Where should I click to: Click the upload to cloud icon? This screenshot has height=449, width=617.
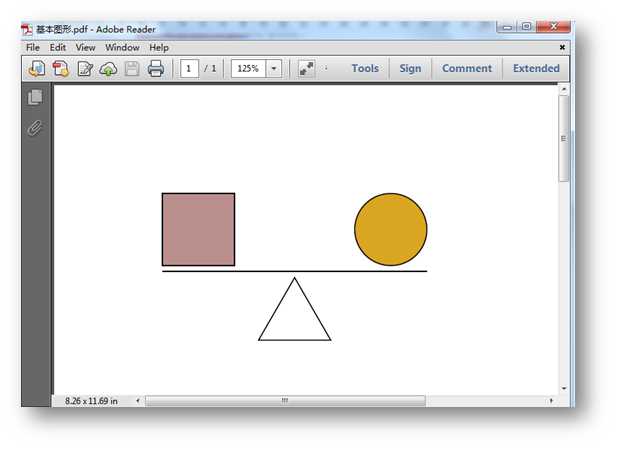pos(108,69)
